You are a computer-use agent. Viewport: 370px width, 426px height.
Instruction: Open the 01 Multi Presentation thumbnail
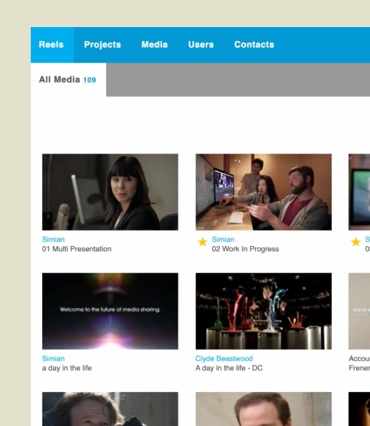[110, 192]
